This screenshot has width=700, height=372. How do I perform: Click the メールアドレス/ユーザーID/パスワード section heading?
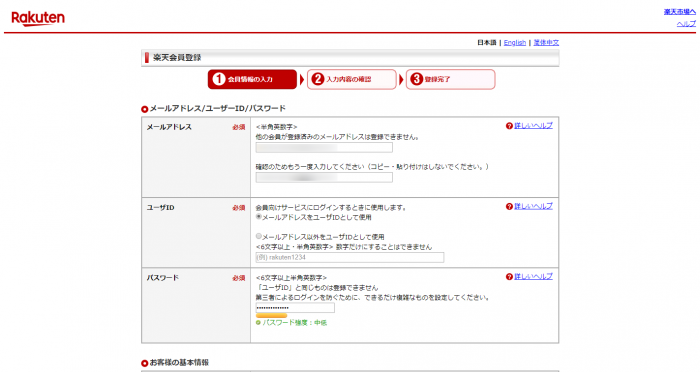pyautogui.click(x=217, y=109)
